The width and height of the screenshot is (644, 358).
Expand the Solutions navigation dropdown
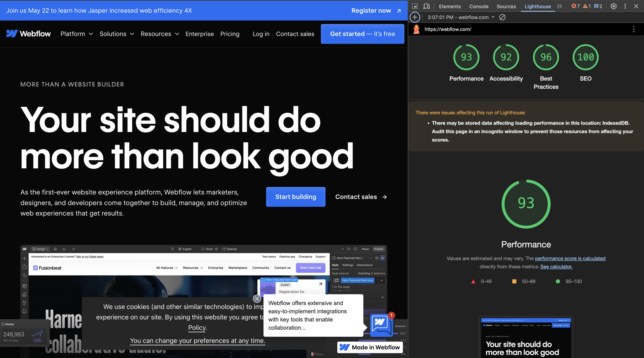click(117, 34)
